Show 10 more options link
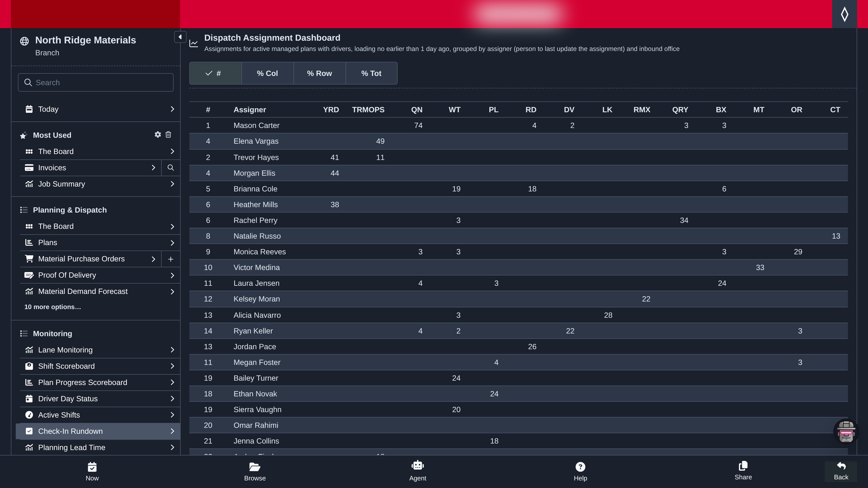 53,307
